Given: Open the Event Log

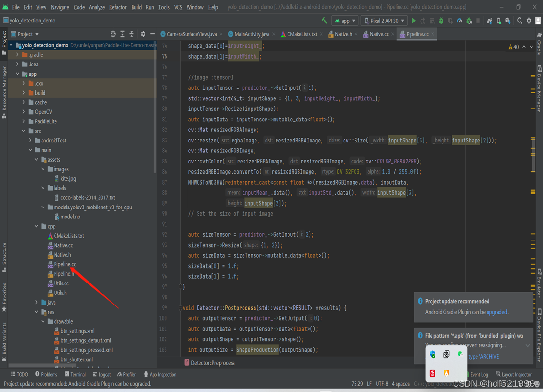Looking at the screenshot, I should 478,374.
